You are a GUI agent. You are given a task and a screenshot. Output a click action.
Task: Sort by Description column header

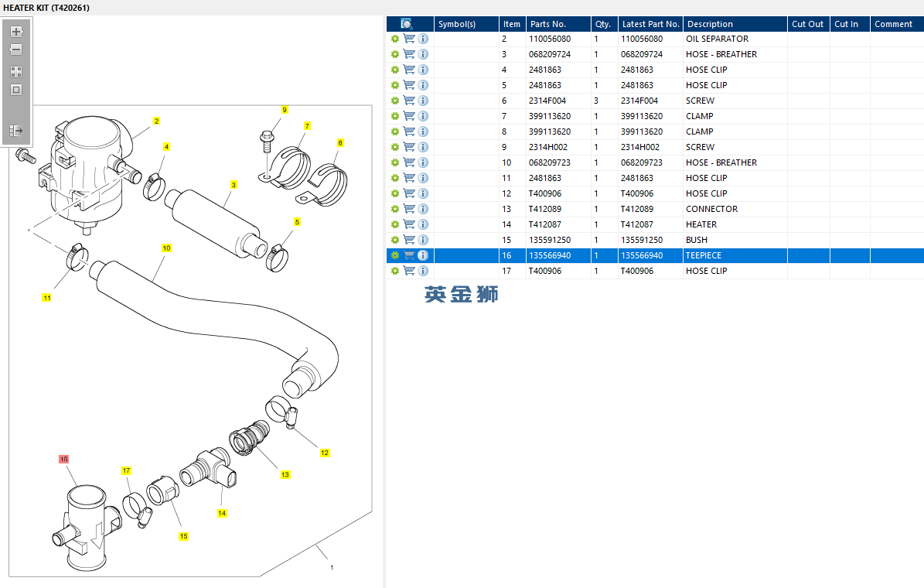pos(735,24)
